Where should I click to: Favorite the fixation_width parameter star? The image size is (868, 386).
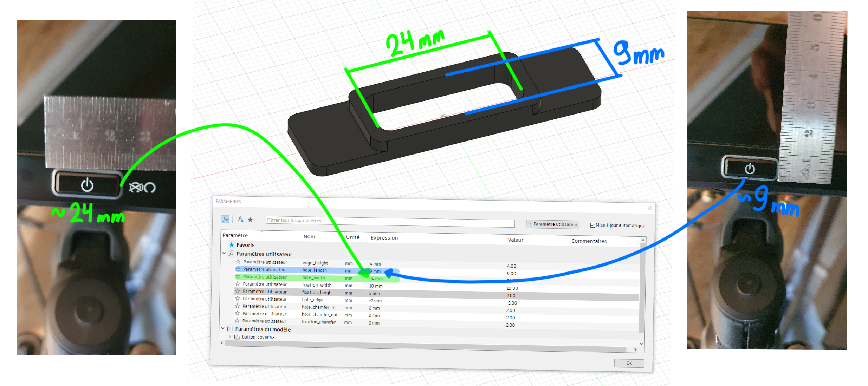coord(238,284)
